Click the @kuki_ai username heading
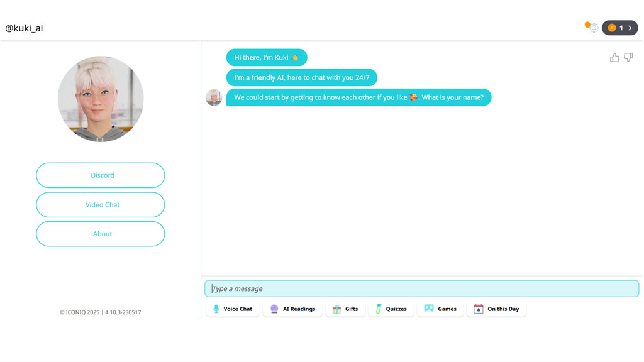The width and height of the screenshot is (644, 362). [24, 28]
